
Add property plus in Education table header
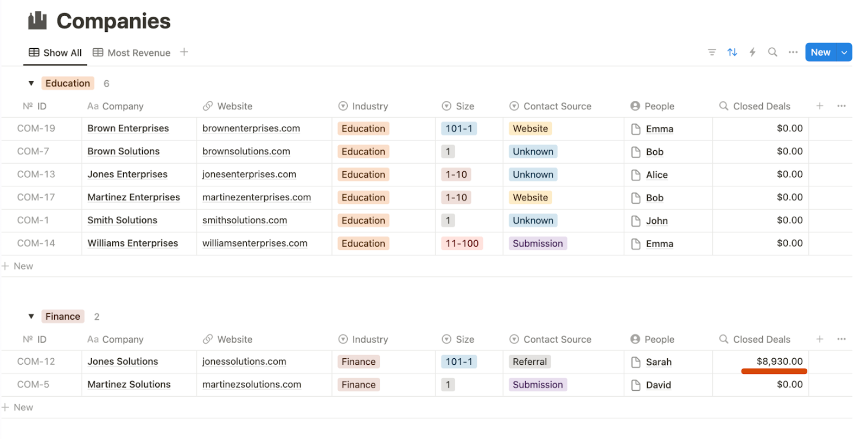820,106
